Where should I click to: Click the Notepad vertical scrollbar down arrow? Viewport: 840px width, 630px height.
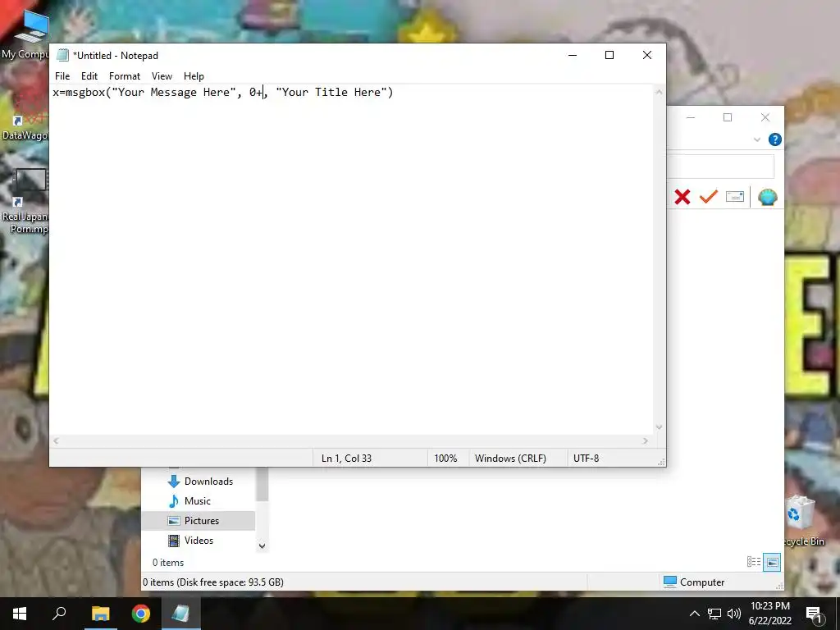[659, 427]
